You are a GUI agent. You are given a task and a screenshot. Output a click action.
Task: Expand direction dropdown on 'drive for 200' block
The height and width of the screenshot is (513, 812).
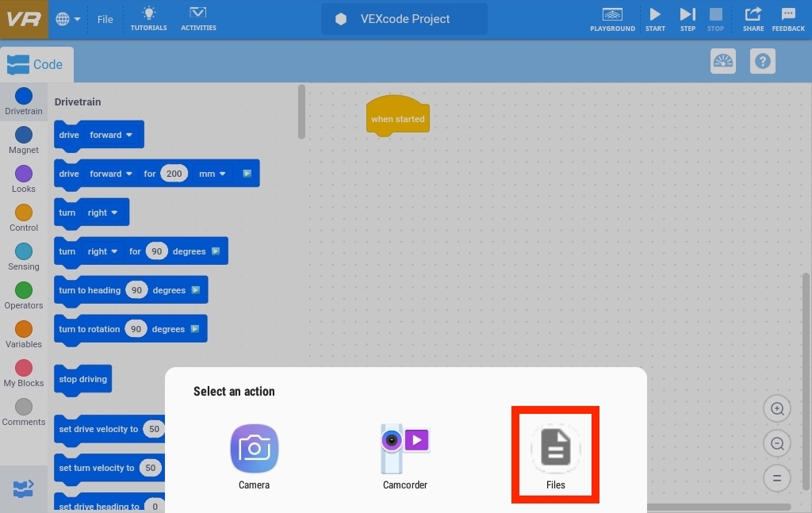[111, 174]
